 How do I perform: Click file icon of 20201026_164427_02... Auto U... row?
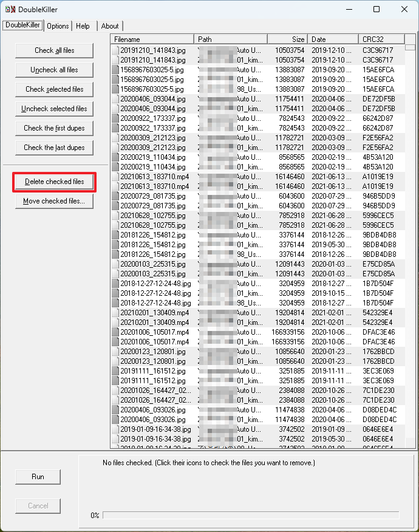115,390
